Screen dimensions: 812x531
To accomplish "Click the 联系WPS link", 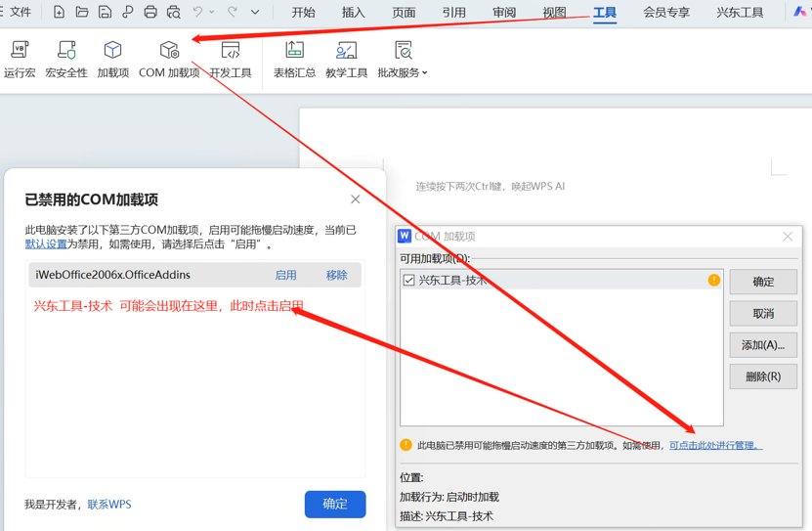I will (x=109, y=505).
